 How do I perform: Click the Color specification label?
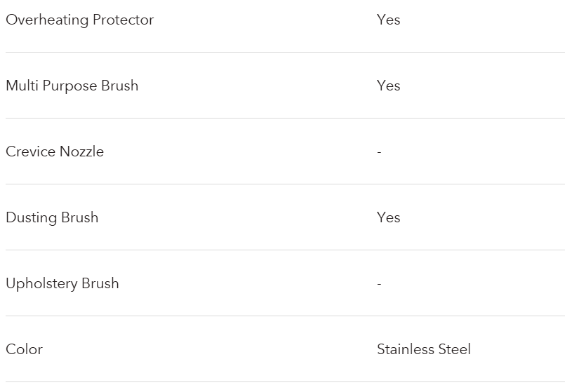pyautogui.click(x=24, y=349)
